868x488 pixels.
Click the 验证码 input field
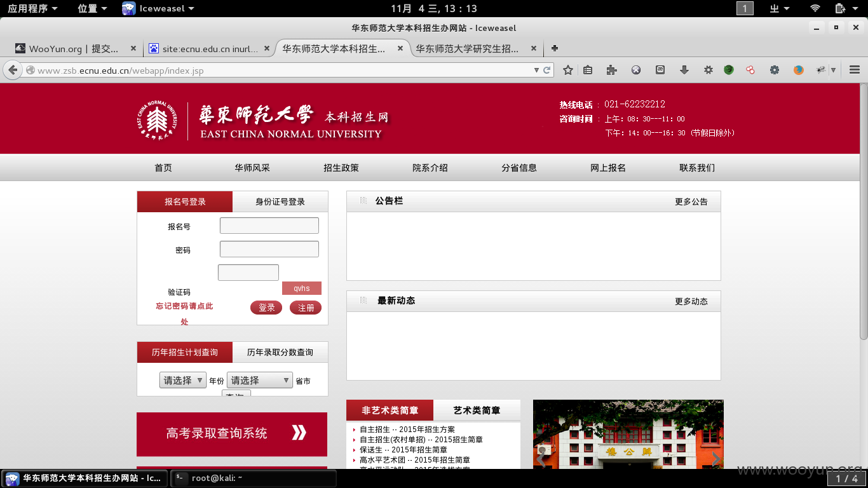pyautogui.click(x=248, y=273)
